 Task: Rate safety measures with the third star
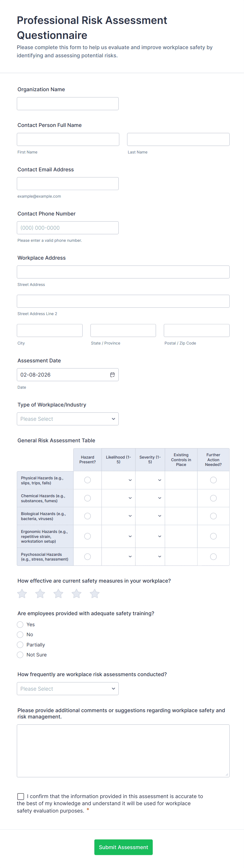[x=59, y=594]
